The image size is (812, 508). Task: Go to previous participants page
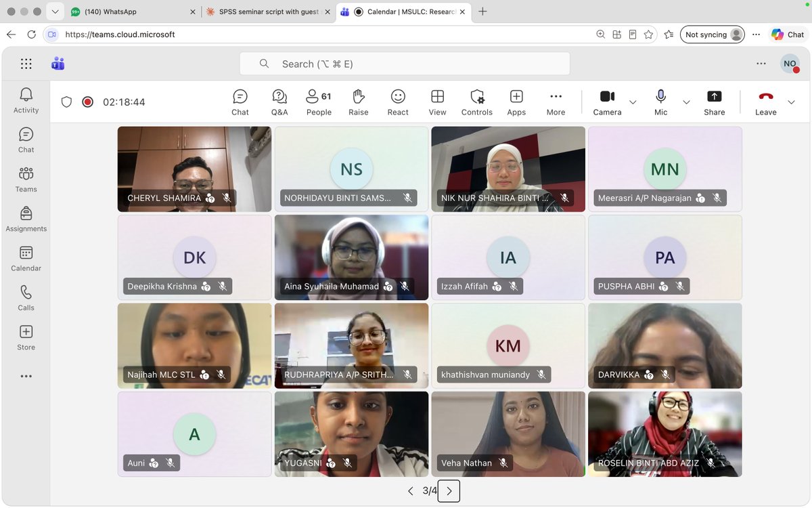pyautogui.click(x=410, y=491)
